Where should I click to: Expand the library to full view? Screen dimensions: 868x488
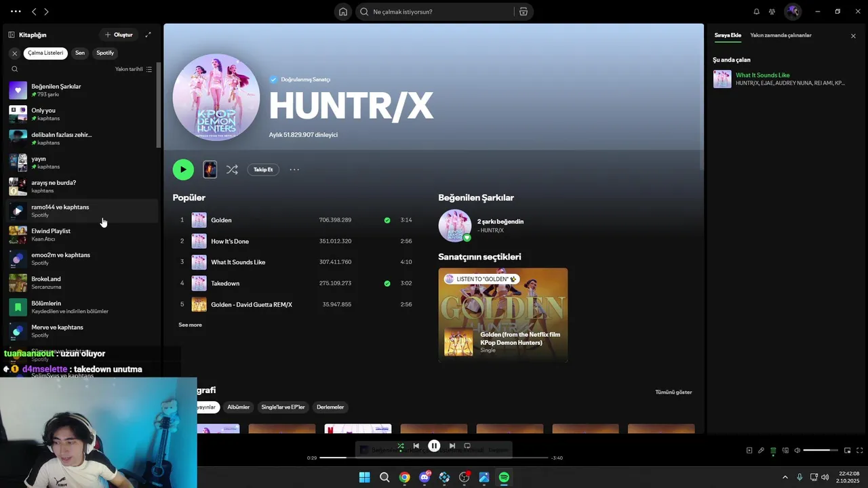[149, 35]
